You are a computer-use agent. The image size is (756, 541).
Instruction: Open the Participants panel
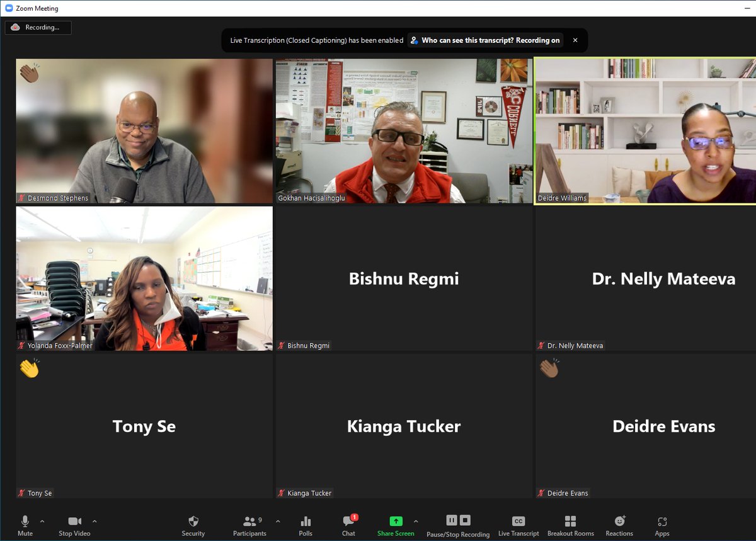250,525
